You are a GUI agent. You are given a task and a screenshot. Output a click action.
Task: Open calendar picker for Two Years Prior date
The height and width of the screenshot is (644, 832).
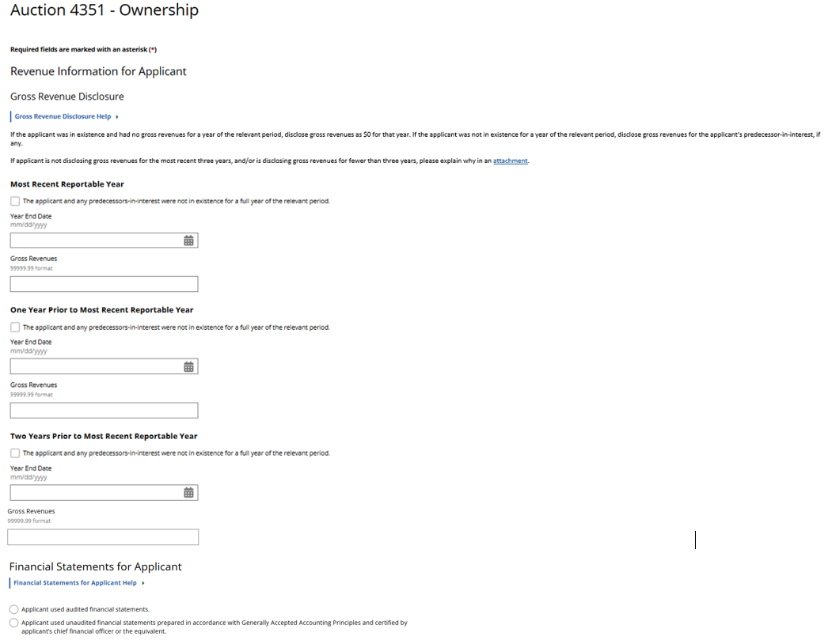coord(188,493)
